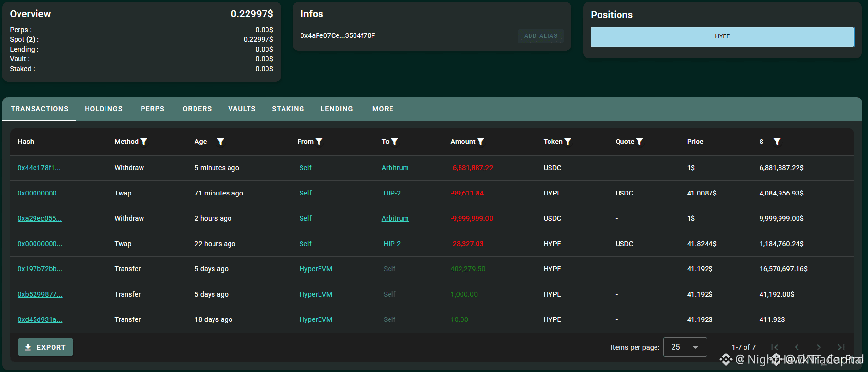Viewport: 868px width, 372px height.
Task: Open the Age column filter
Action: coord(220,142)
